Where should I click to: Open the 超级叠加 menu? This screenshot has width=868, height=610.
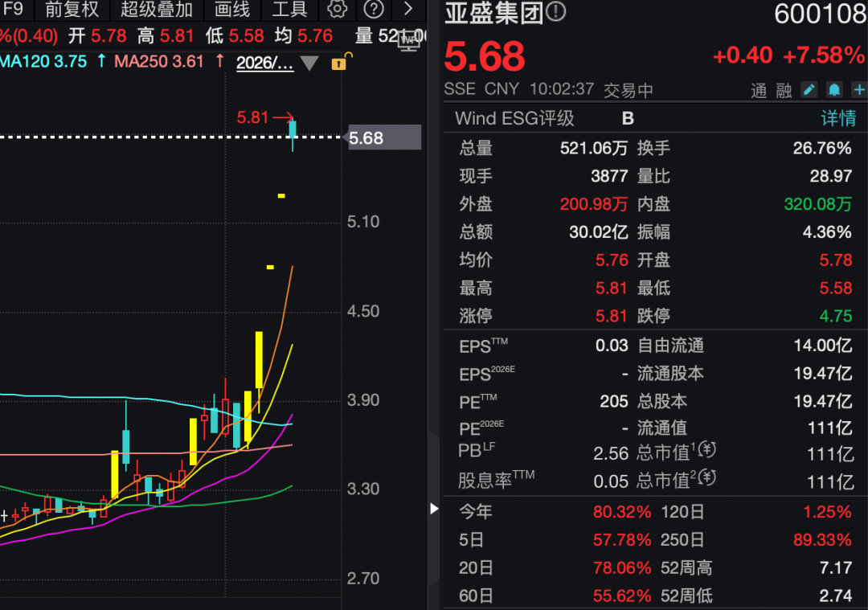157,10
